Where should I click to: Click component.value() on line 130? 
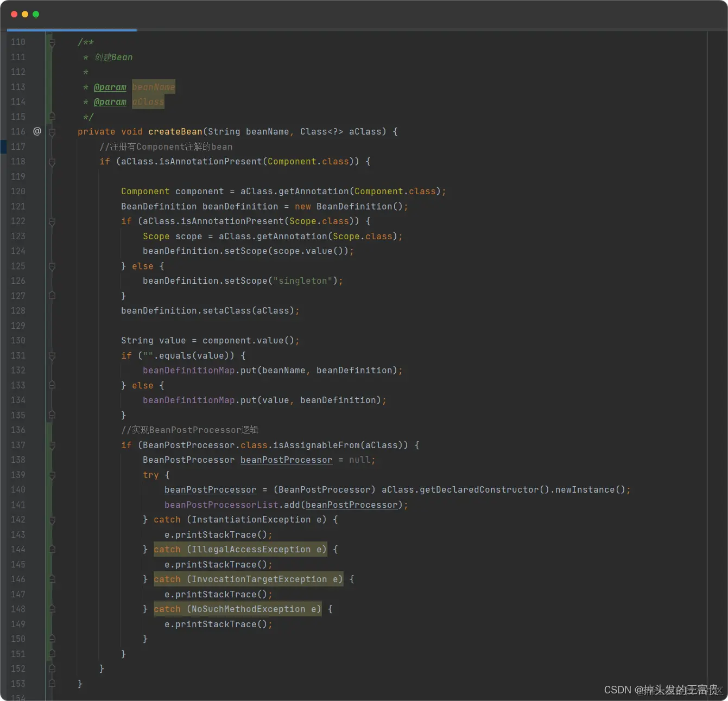tap(249, 341)
